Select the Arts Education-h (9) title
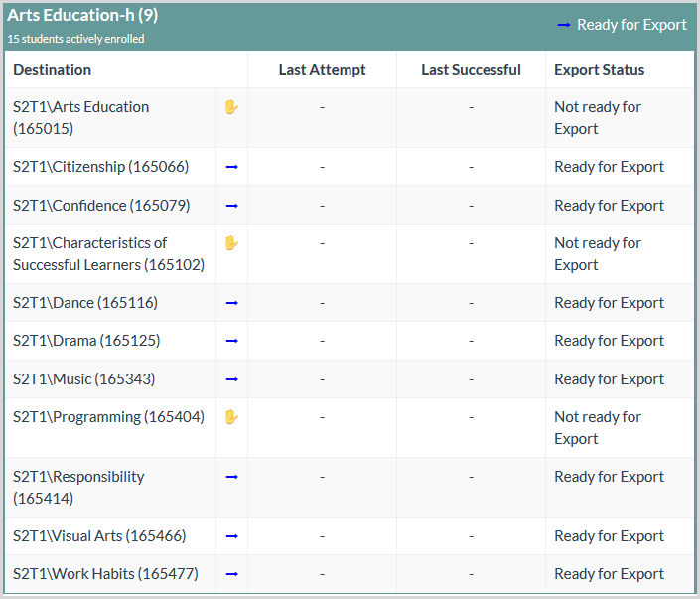This screenshot has width=700, height=599. pyautogui.click(x=82, y=16)
